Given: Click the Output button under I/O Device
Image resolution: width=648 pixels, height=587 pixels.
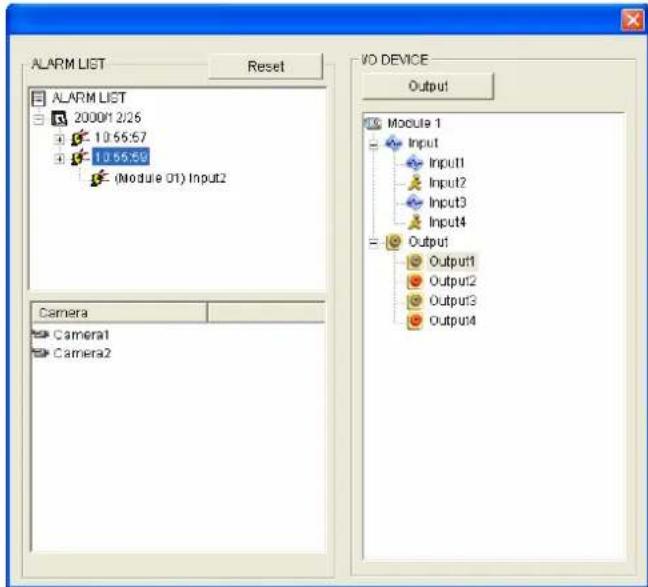Looking at the screenshot, I should 428,86.
